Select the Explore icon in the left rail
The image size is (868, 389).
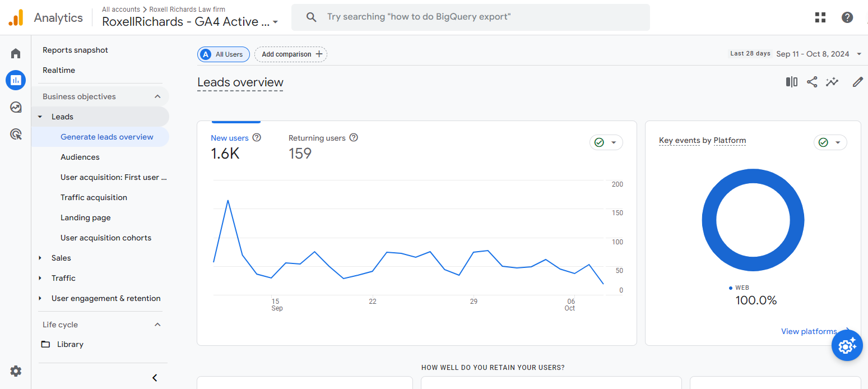pyautogui.click(x=15, y=107)
